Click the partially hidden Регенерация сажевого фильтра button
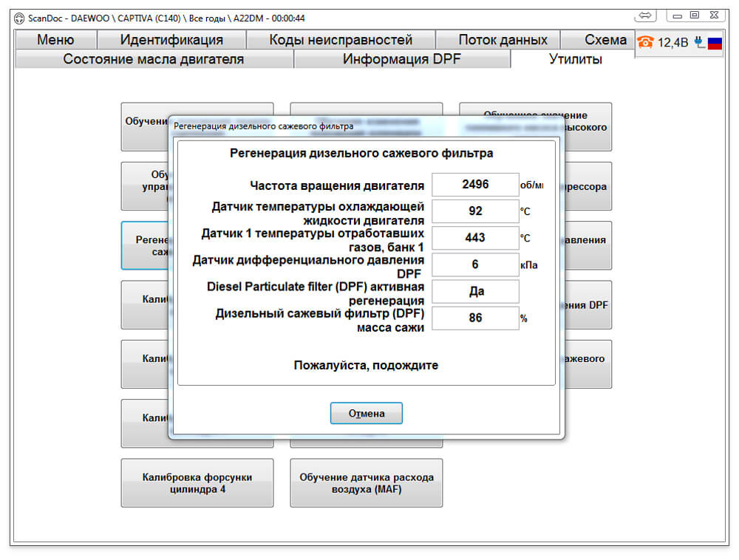 [x=145, y=245]
